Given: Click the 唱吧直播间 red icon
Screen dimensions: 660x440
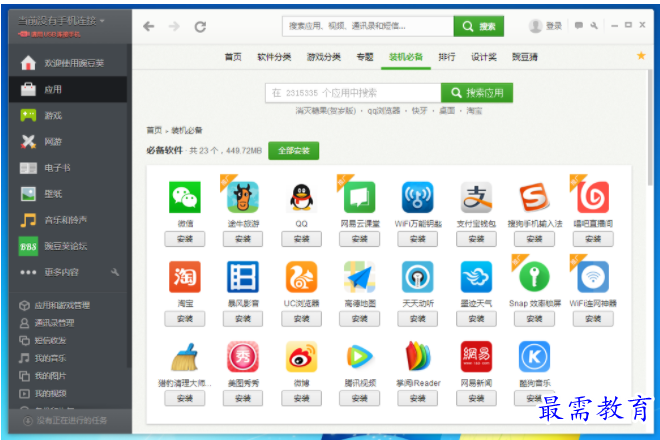Looking at the screenshot, I should point(593,197).
